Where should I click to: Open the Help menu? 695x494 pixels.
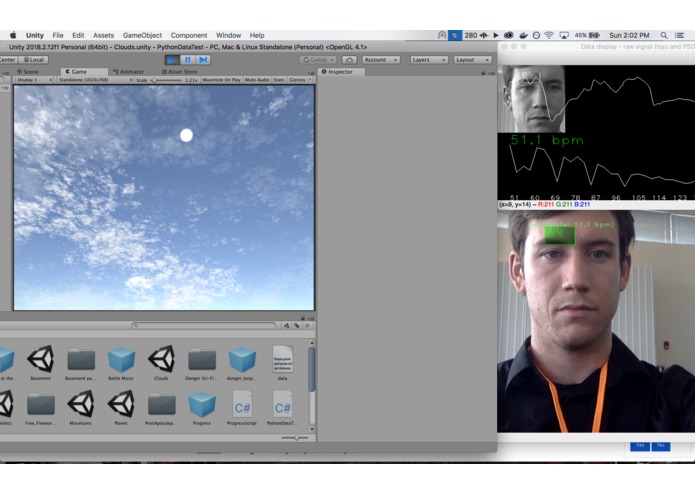click(x=257, y=35)
